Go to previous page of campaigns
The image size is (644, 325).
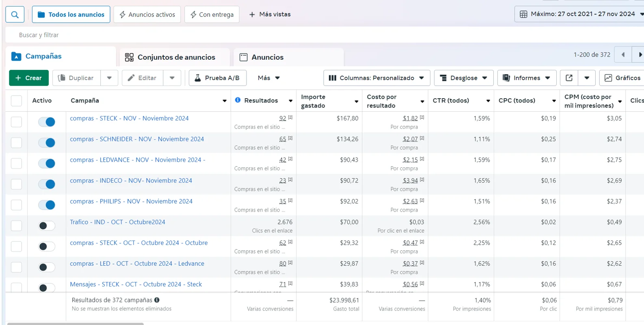623,54
